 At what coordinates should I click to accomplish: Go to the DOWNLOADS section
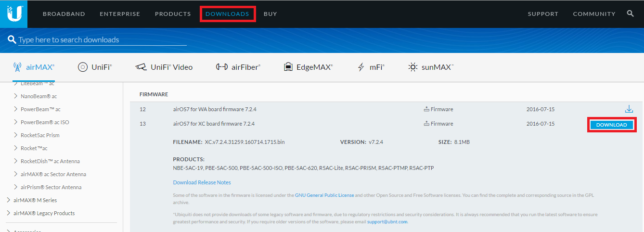coord(227,14)
